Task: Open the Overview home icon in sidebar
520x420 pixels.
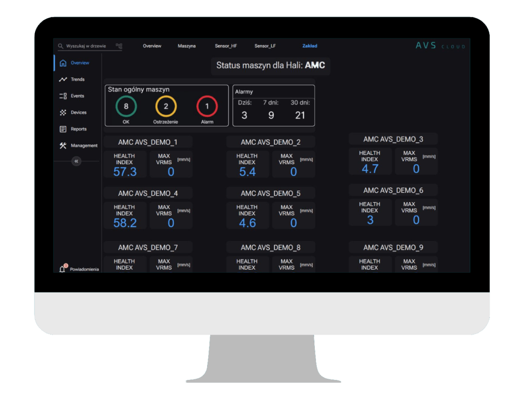Action: click(63, 63)
